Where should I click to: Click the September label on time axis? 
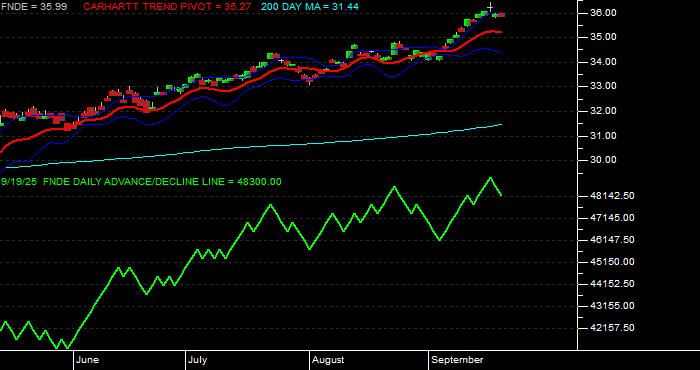click(x=458, y=360)
